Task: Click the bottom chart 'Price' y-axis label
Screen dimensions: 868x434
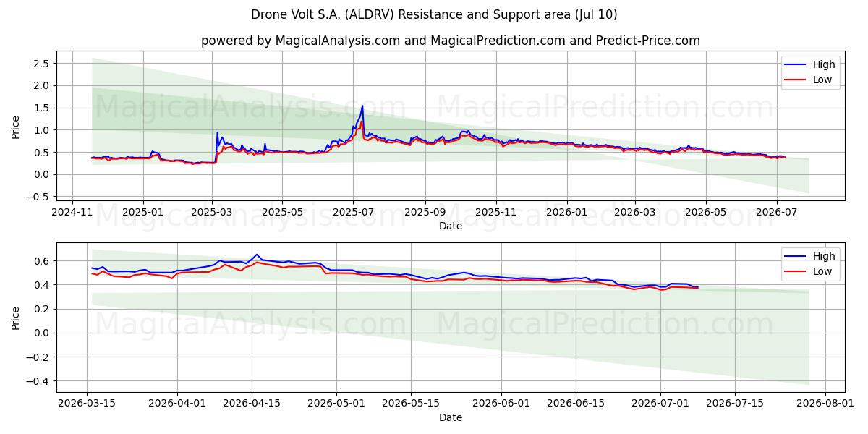Action: pos(16,318)
